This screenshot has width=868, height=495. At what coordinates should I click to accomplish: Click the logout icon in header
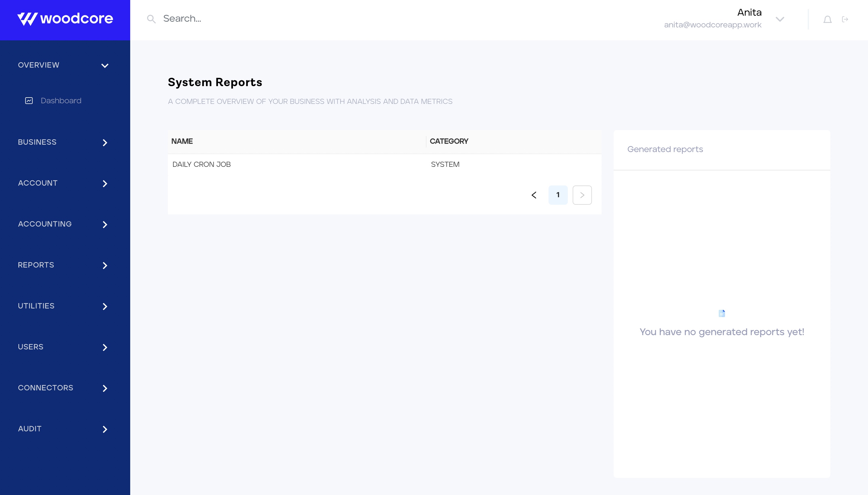click(844, 19)
